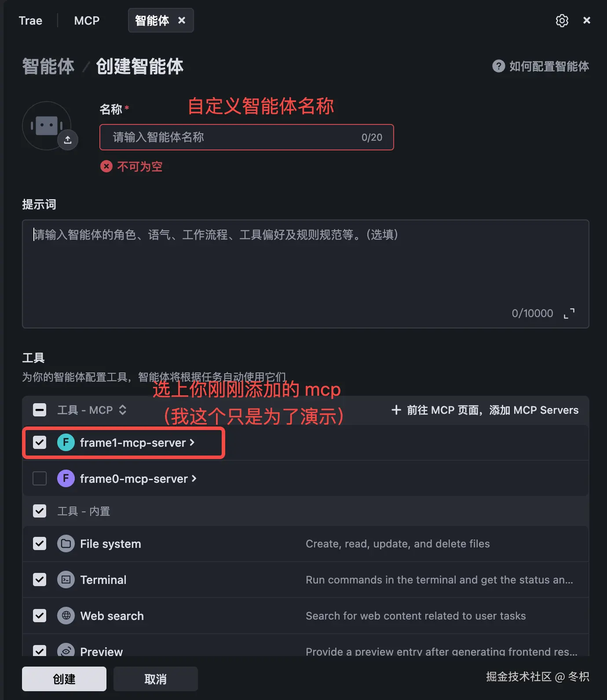Click the Web search globe icon

[x=66, y=616]
